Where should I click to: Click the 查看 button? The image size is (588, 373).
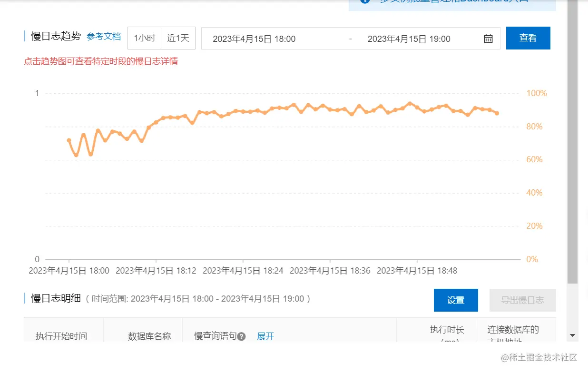528,38
